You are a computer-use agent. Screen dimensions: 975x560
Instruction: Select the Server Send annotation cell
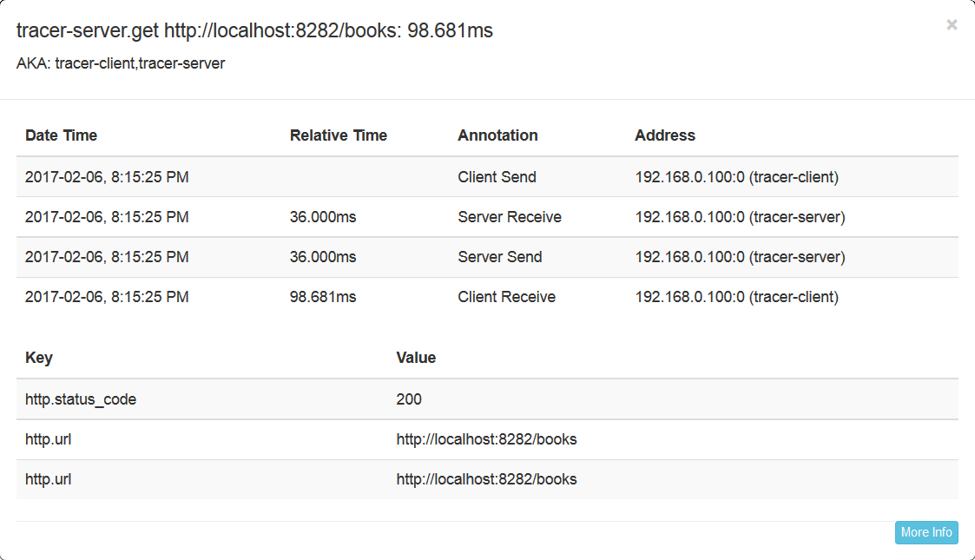[499, 257]
